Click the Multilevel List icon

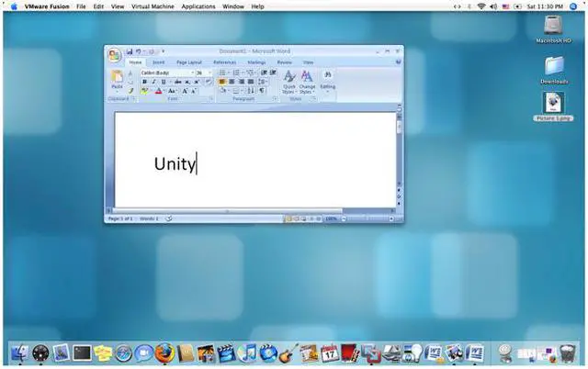tap(250, 73)
